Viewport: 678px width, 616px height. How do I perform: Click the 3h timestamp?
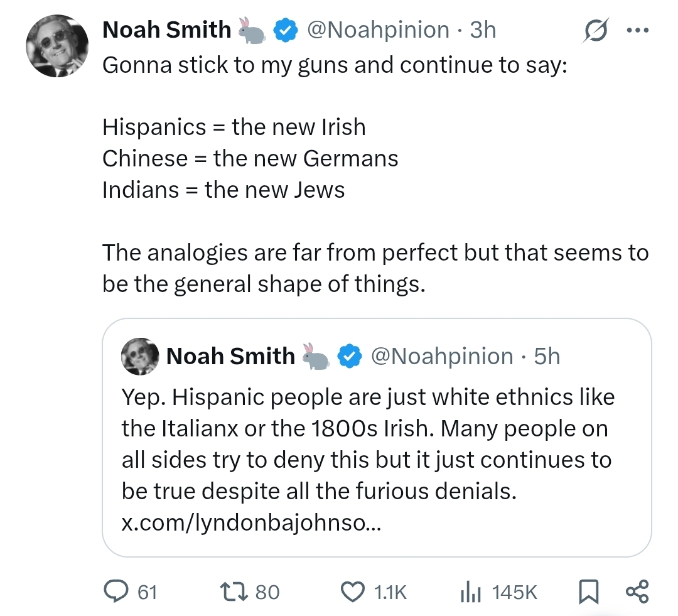point(483,30)
